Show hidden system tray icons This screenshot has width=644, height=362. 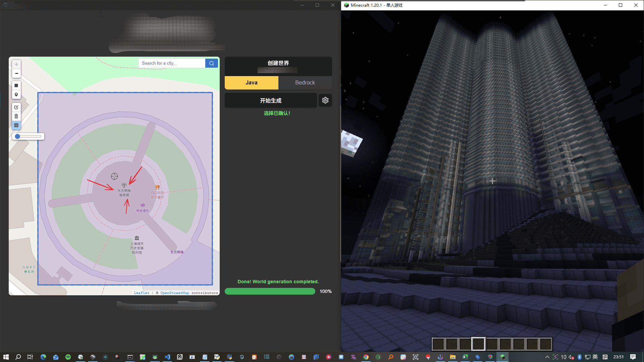coord(547,357)
